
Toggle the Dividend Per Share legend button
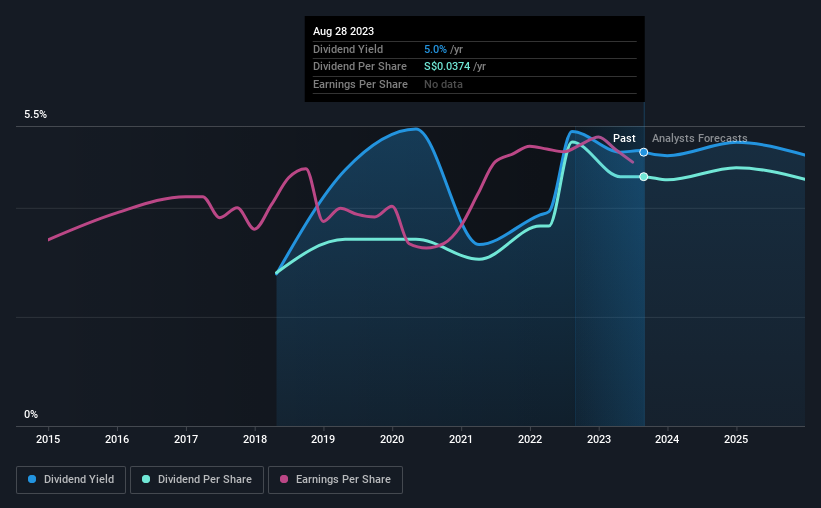click(x=197, y=480)
